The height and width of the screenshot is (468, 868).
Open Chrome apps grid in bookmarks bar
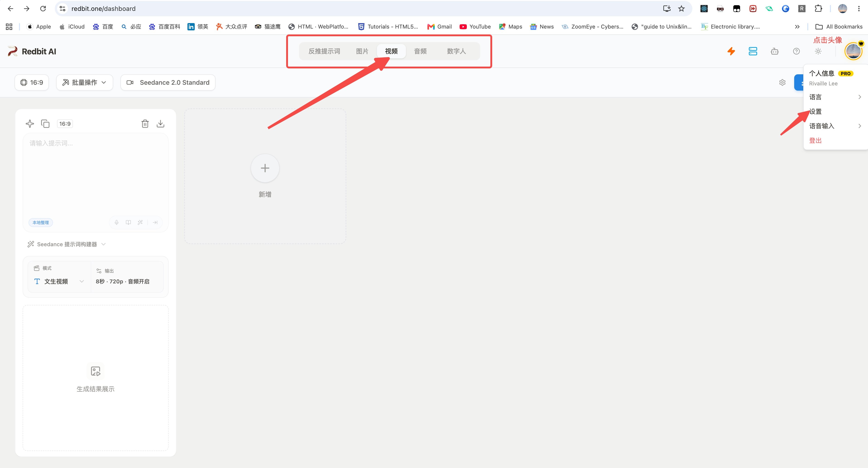tap(9, 27)
